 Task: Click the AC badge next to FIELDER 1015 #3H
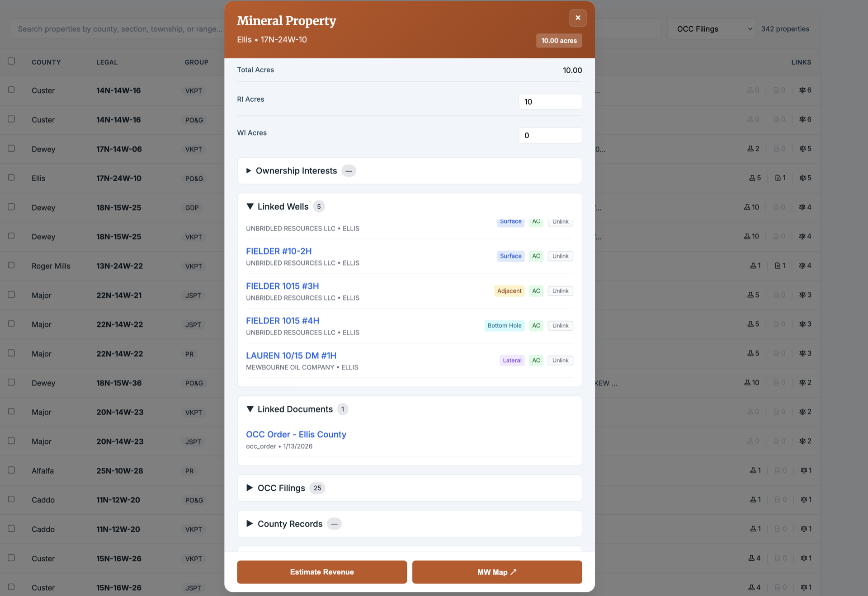click(x=536, y=291)
